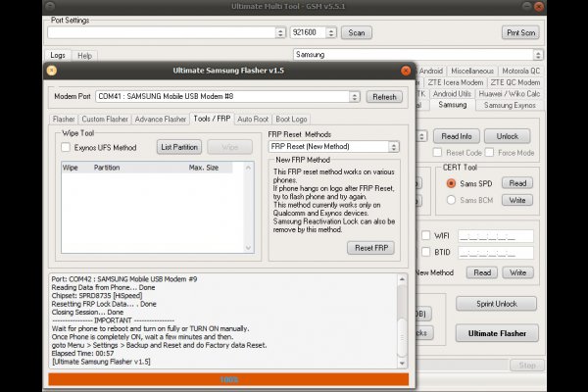
Task: Open the FRP Reset Methods dropdown
Action: click(x=393, y=147)
